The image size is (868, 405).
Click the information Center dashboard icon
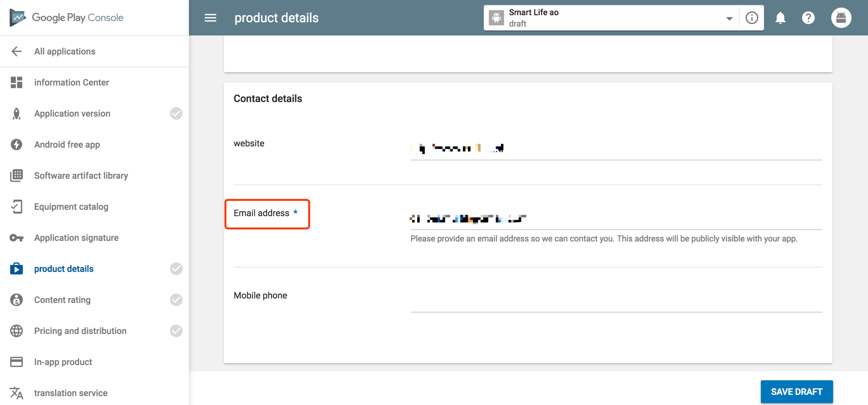(16, 82)
